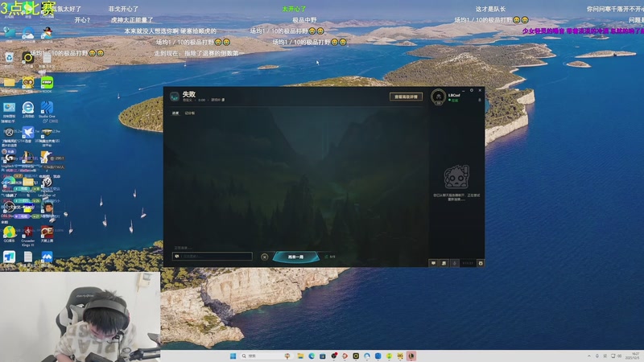Click the taskbar search box
The width and height of the screenshot is (644, 362).
[x=259, y=356]
